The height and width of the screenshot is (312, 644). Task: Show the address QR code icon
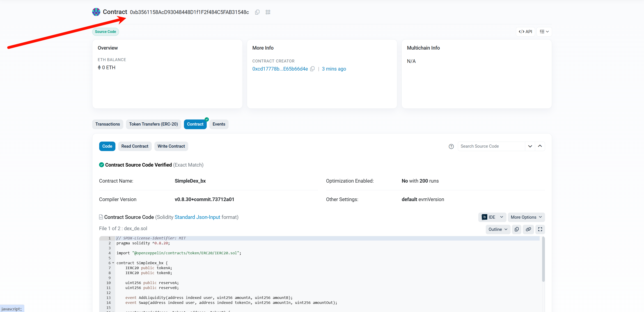click(268, 12)
